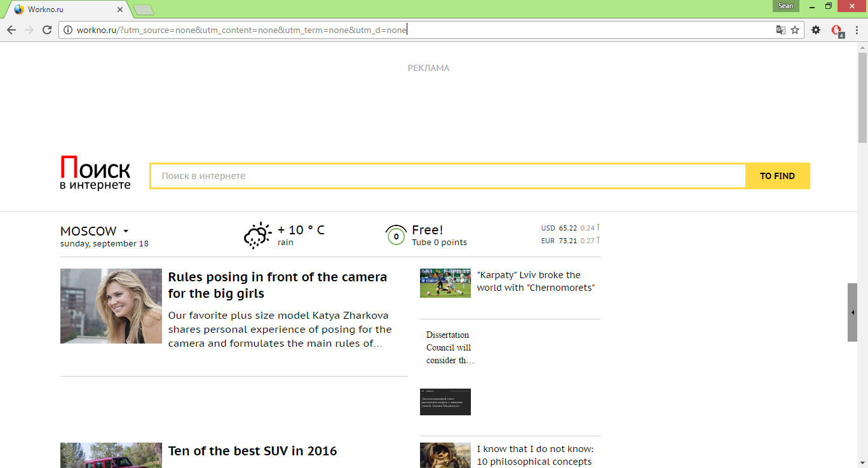The height and width of the screenshot is (468, 868).
Task: Click the AdBlock hand icon showing 4 blocked
Action: pos(836,29)
